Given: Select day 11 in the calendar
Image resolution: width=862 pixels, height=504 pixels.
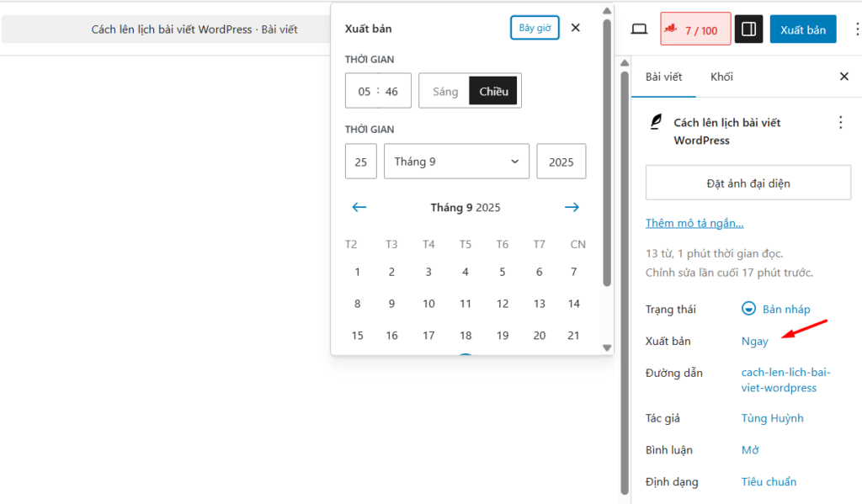Looking at the screenshot, I should coord(465,304).
